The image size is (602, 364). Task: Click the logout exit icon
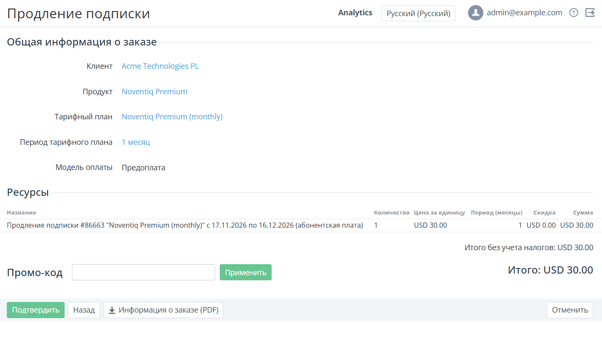[590, 13]
